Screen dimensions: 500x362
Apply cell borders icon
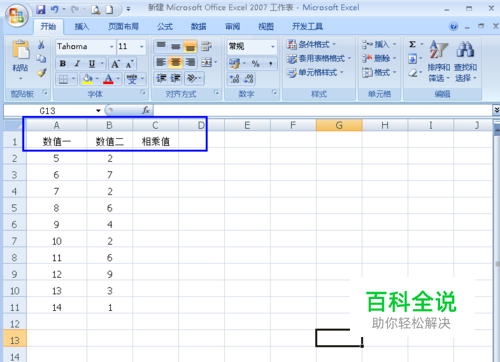pyautogui.click(x=63, y=79)
